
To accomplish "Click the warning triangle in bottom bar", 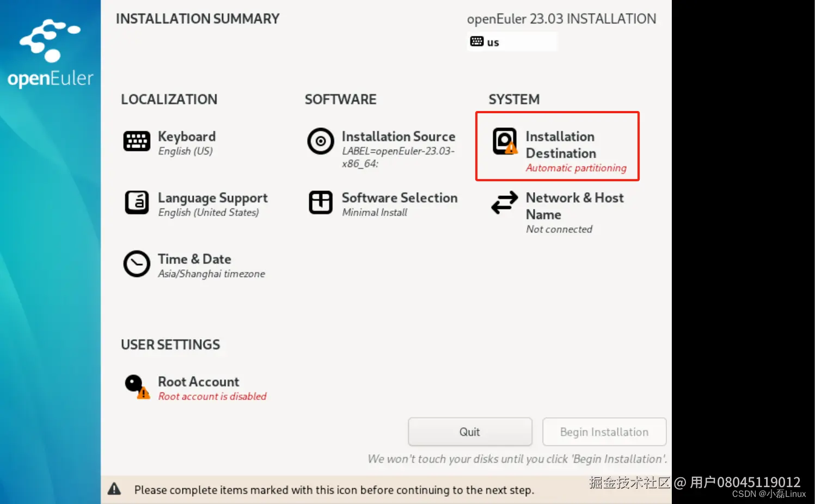I will (114, 489).
